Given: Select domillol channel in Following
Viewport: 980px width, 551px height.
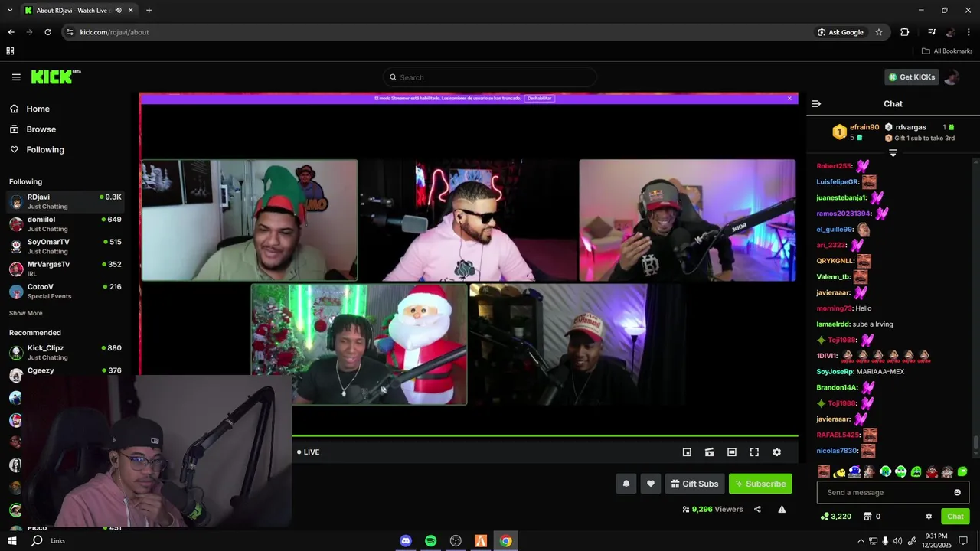Looking at the screenshot, I should tap(65, 224).
